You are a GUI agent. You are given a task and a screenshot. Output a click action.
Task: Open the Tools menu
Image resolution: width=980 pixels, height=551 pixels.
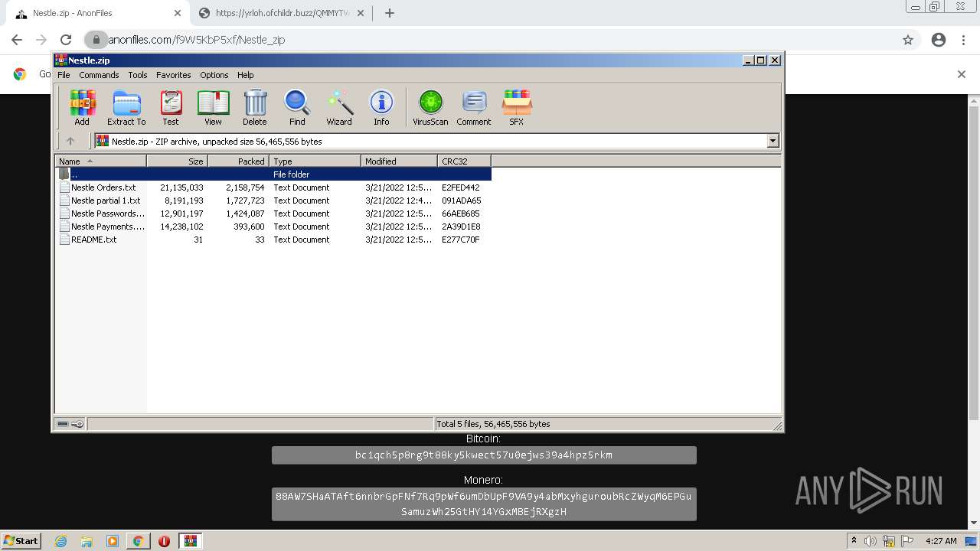[138, 75]
